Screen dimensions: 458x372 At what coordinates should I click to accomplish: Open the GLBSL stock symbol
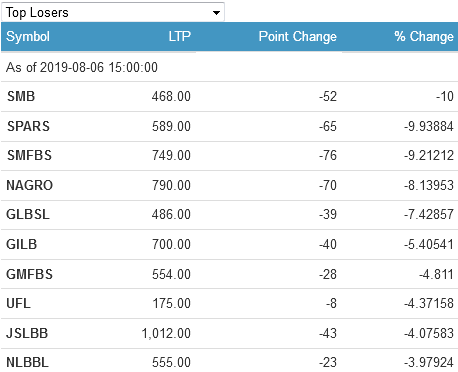(28, 214)
